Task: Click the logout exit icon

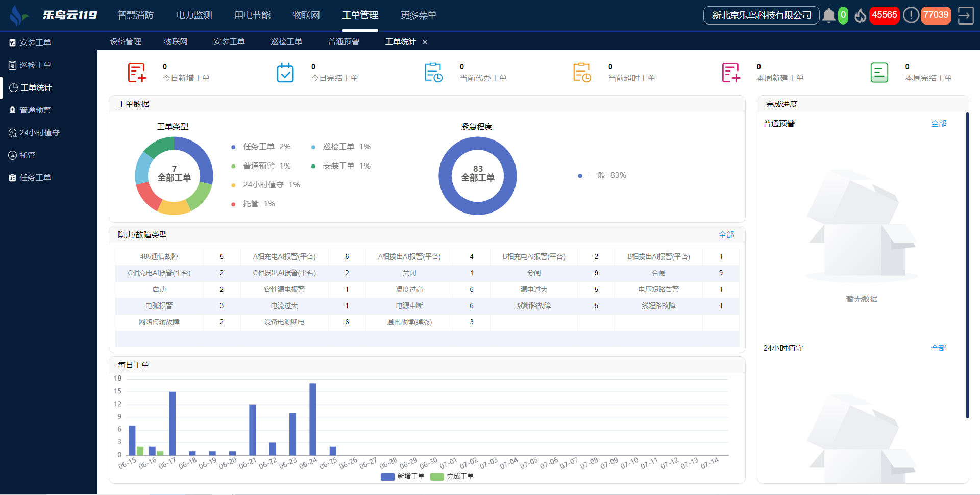Action: tap(965, 15)
